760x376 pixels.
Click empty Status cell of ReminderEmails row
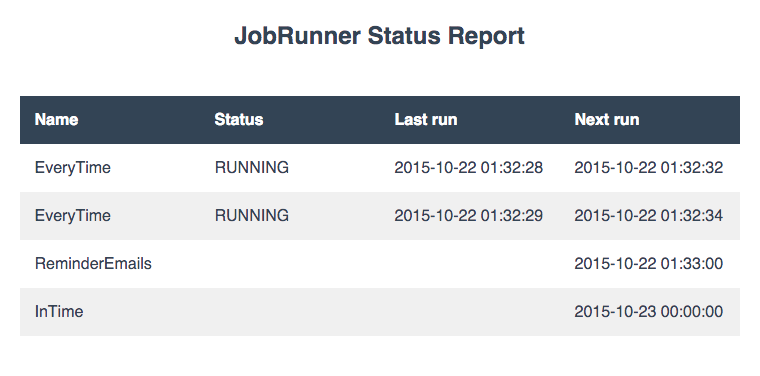[290, 264]
